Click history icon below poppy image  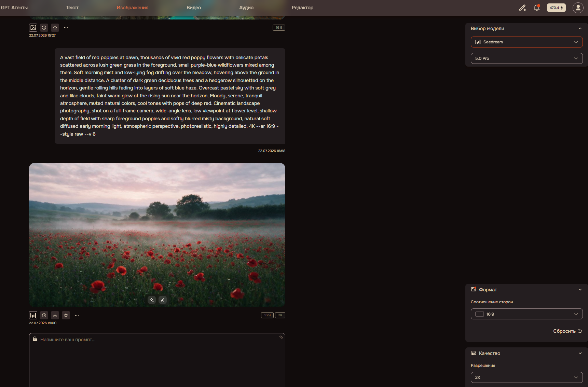coord(44,315)
